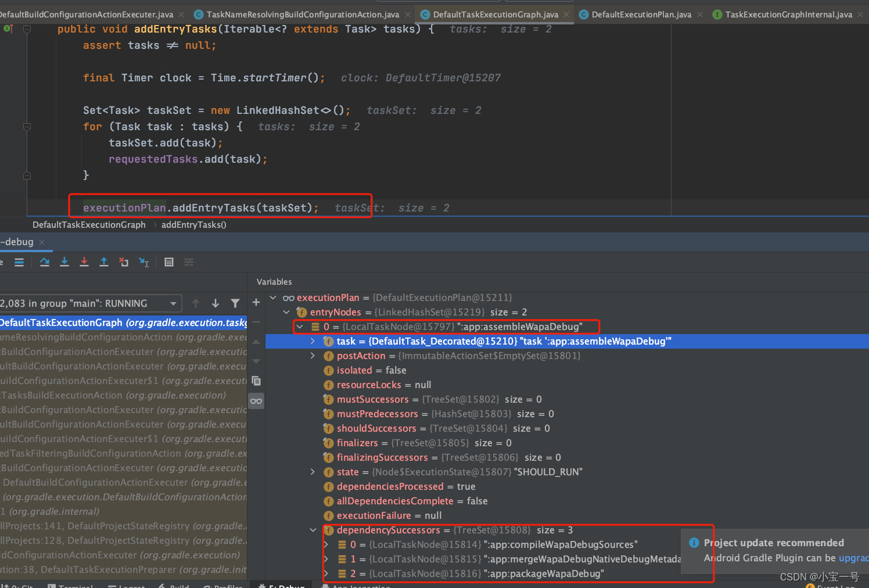Image resolution: width=869 pixels, height=588 pixels.
Task: Click Project update recommended notification title
Action: (x=774, y=543)
